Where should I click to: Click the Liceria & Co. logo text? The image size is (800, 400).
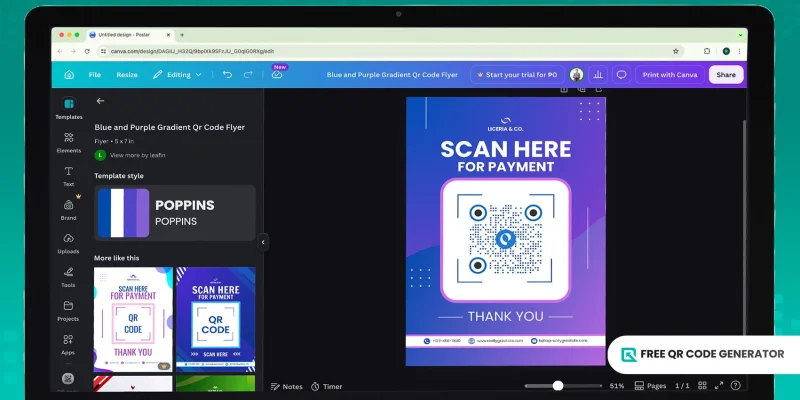point(506,129)
